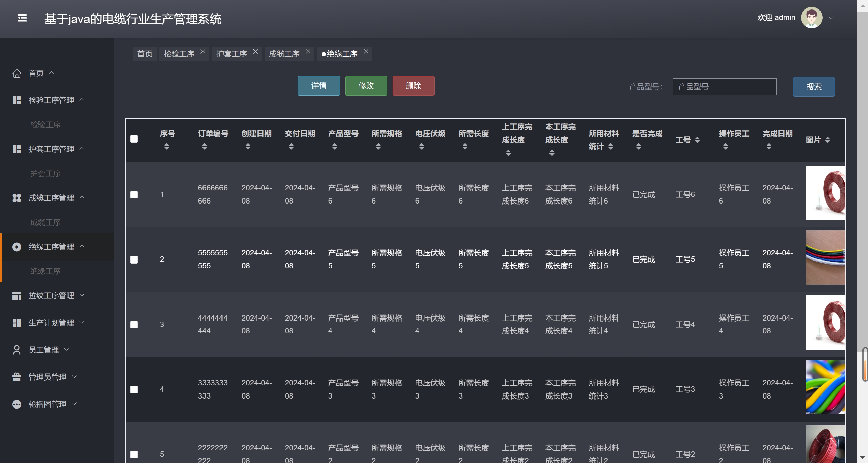The width and height of the screenshot is (868, 463).
Task: Click the 护套工序管理 sidebar icon
Action: (17, 149)
